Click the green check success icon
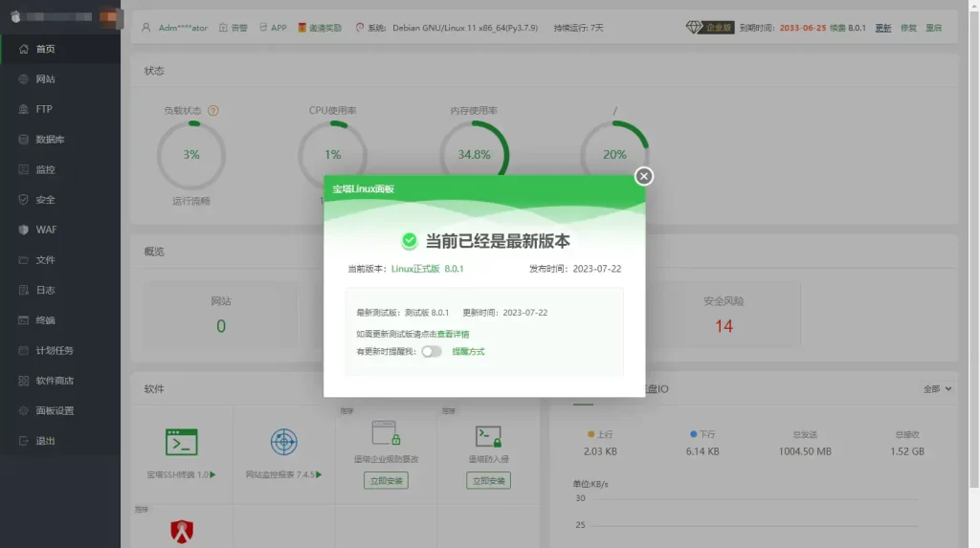 click(x=410, y=241)
